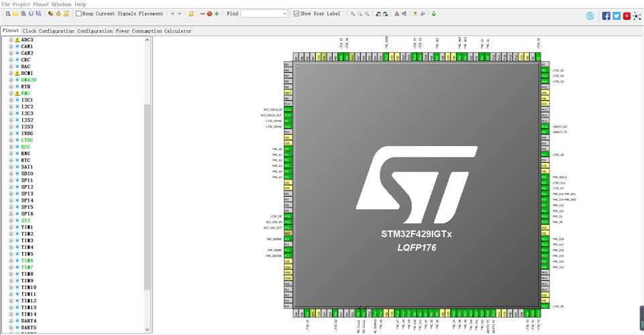Viewport: 644px width, 335px height.
Task: Open the Project menu
Action: (21, 4)
